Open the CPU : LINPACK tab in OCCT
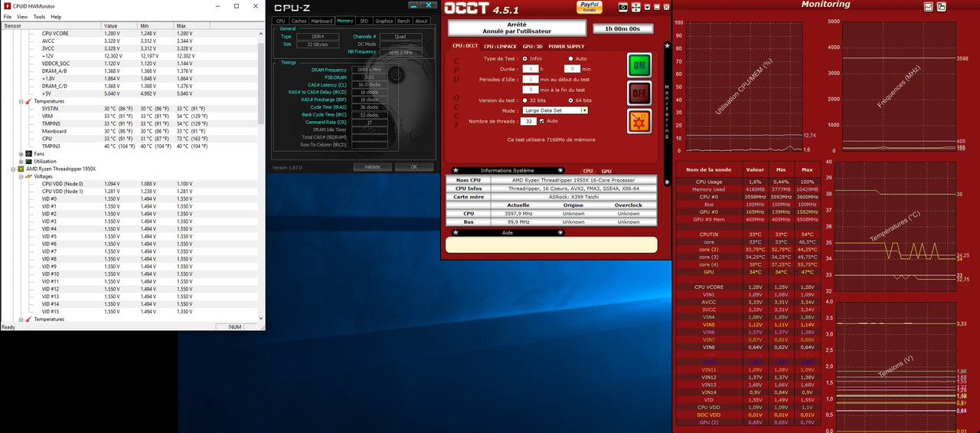 [501, 47]
